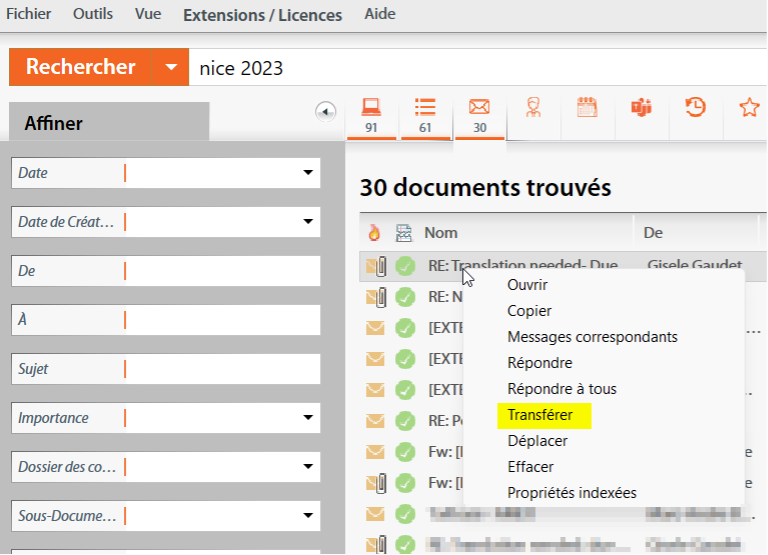This screenshot has width=768, height=555.
Task: Collapse the Affiner panel with arrow button
Action: click(325, 111)
